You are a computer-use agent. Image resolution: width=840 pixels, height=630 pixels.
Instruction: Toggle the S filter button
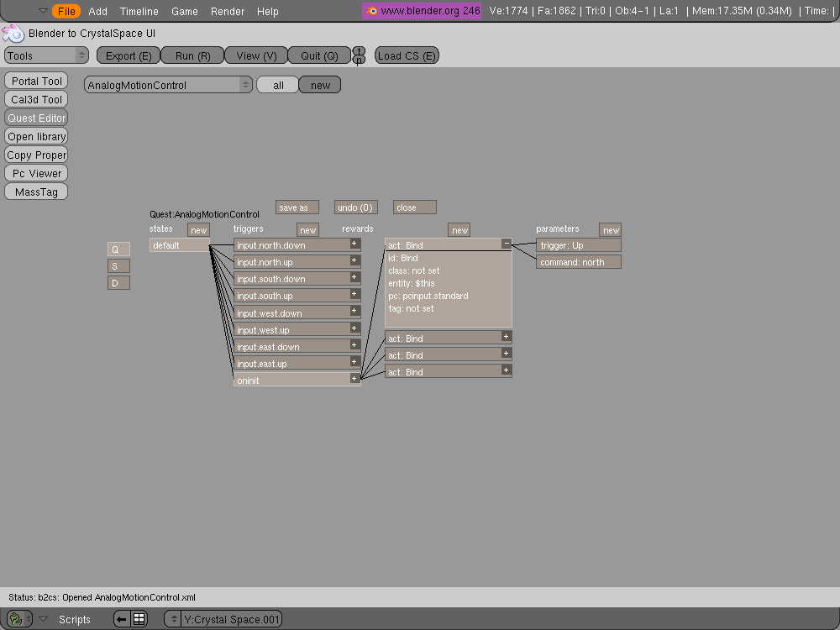pyautogui.click(x=118, y=266)
